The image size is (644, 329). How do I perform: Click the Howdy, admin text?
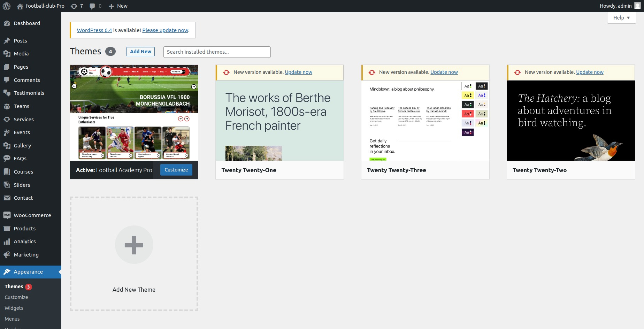615,6
